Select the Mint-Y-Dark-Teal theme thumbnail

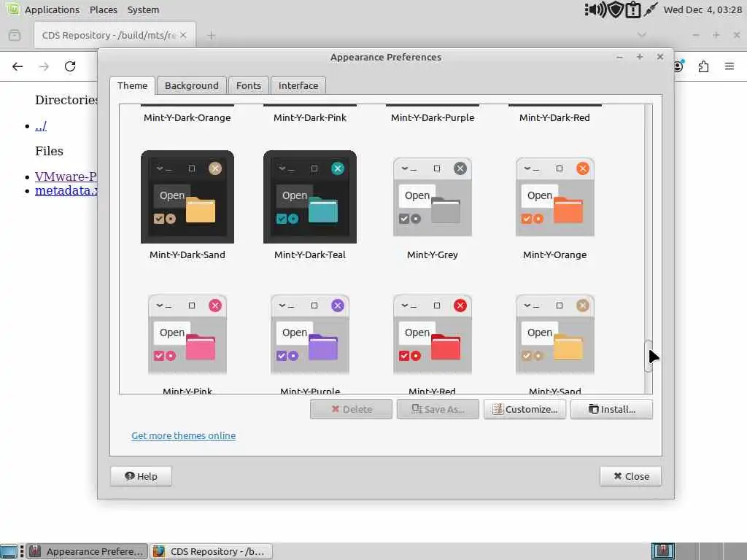coord(309,197)
